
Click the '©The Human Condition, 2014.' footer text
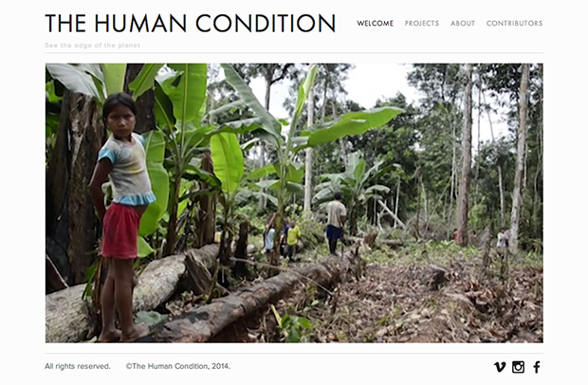178,366
